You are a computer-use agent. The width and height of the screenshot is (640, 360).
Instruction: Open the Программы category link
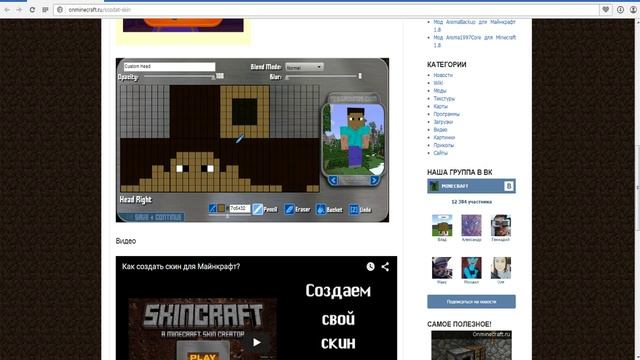[x=447, y=114]
